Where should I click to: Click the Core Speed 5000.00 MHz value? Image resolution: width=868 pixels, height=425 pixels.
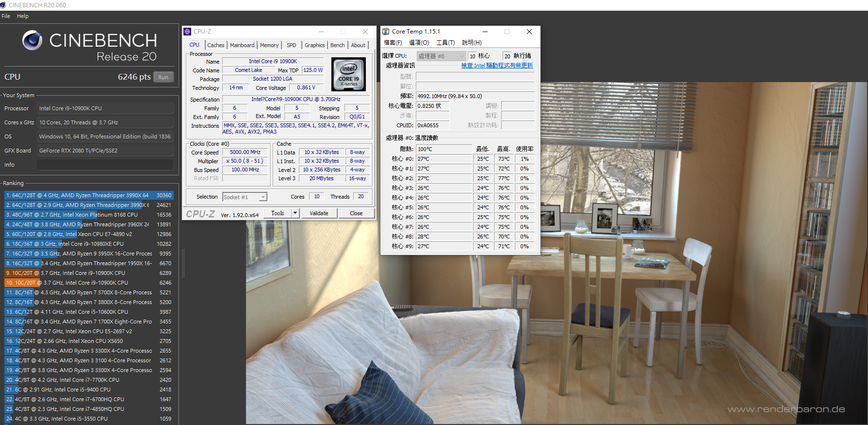tap(245, 152)
